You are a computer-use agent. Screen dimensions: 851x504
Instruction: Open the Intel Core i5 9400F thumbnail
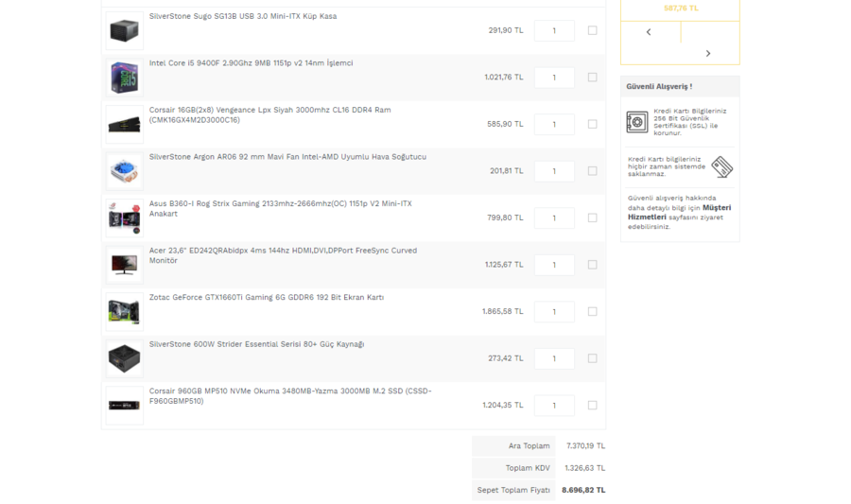point(124,78)
